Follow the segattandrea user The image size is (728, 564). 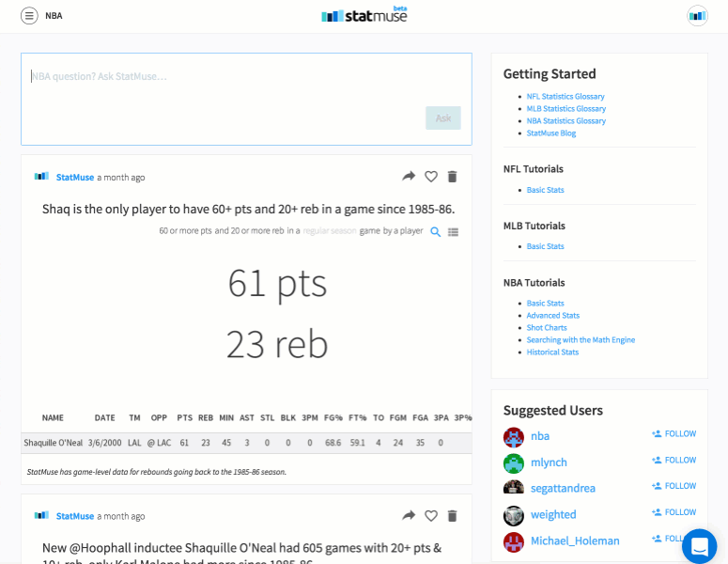pyautogui.click(x=674, y=485)
